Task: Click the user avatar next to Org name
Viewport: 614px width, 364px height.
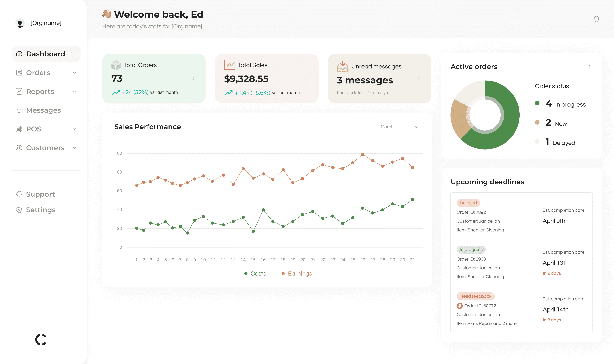Action: pos(20,23)
